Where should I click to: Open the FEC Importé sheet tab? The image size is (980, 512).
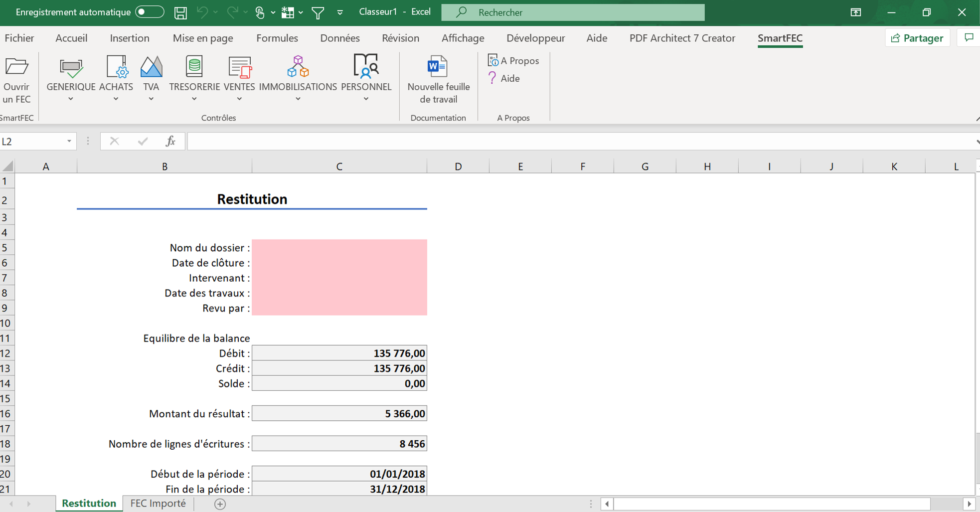pyautogui.click(x=158, y=504)
